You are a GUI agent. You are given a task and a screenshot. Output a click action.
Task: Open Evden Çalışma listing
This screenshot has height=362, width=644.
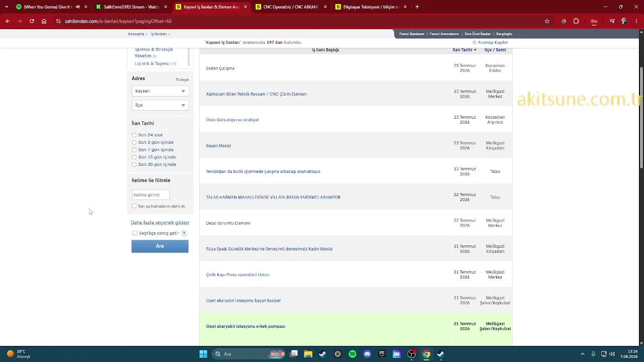[x=220, y=68]
